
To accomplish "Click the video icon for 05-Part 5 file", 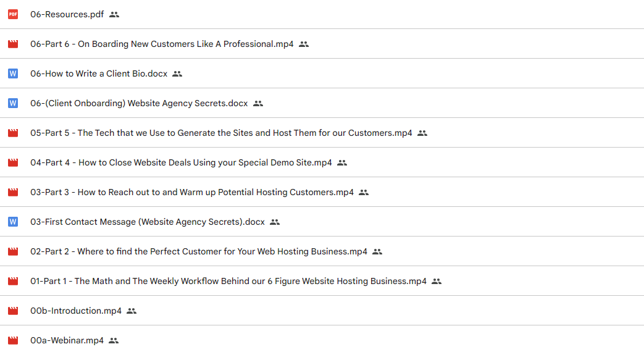I will coord(13,133).
